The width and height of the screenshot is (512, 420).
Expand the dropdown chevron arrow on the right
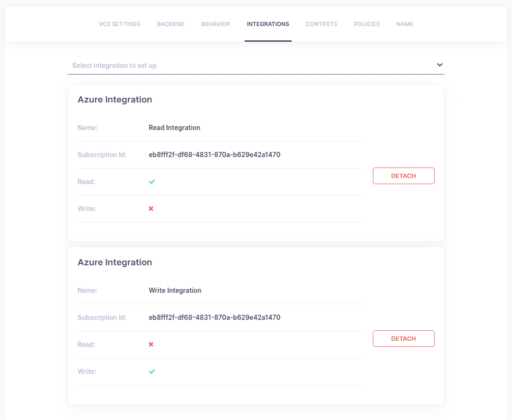[439, 65]
